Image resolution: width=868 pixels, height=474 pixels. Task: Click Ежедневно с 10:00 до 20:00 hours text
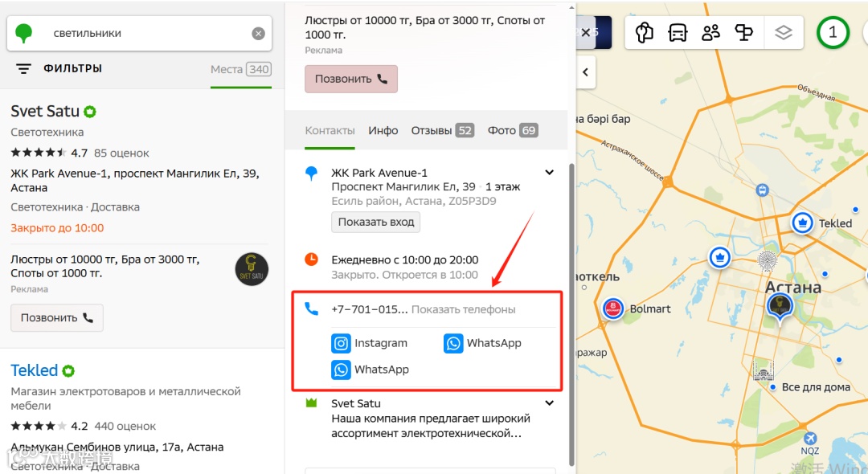coord(404,259)
